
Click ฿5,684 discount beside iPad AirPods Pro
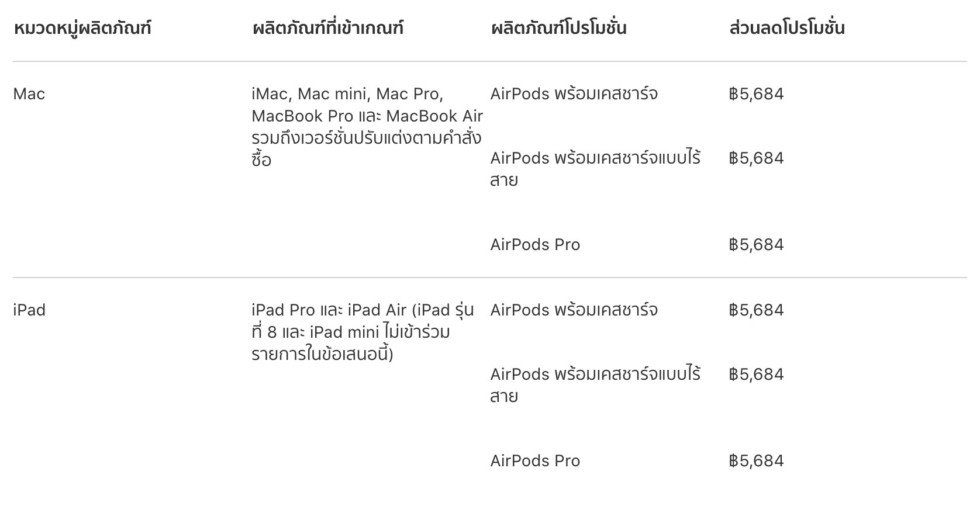coord(756,461)
